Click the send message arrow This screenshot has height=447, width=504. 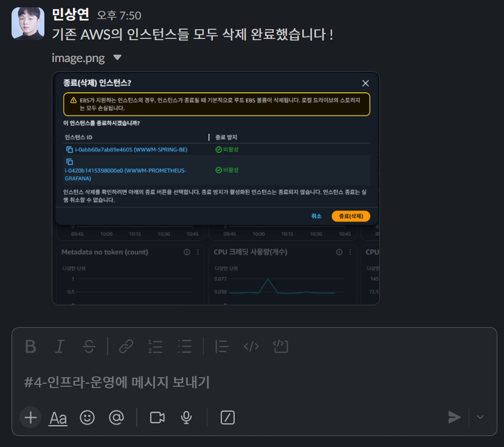point(455,417)
